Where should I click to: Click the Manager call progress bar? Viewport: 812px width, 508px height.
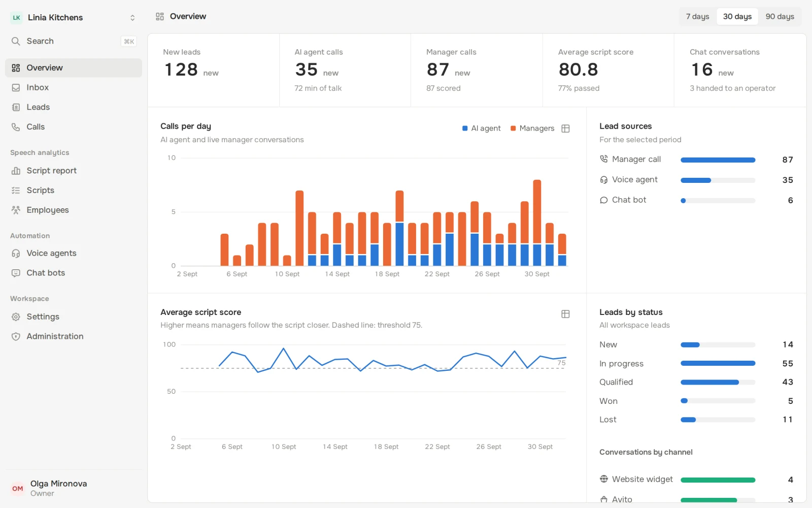pyautogui.click(x=718, y=160)
